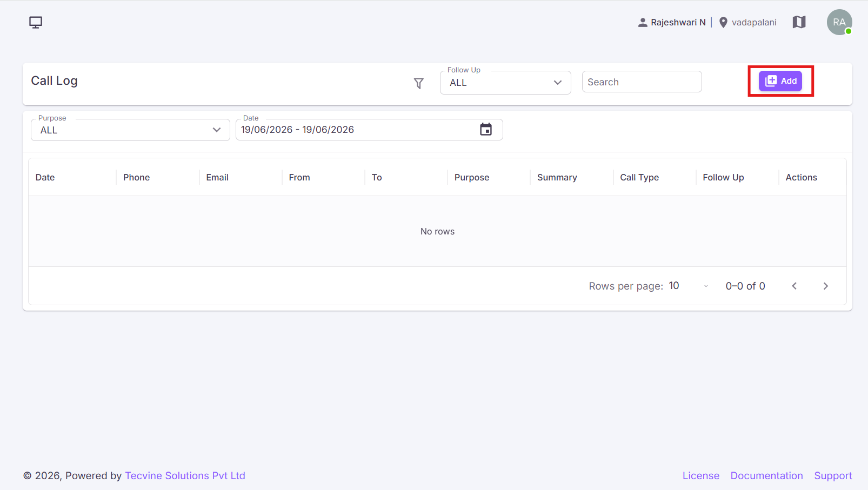The width and height of the screenshot is (868, 490).
Task: Open the map icon in header
Action: 799,22
